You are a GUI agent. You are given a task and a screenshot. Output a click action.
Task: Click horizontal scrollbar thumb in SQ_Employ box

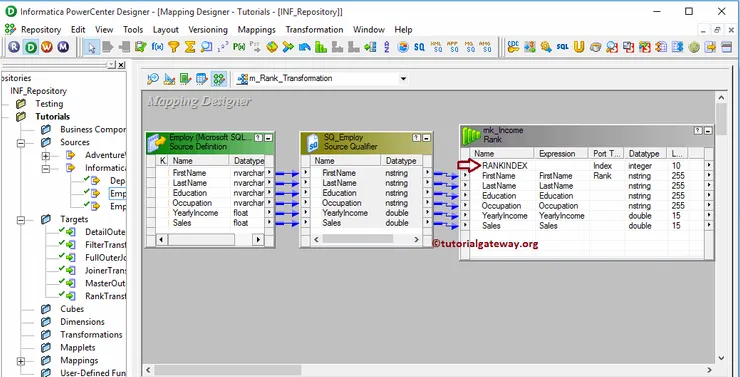pyautogui.click(x=357, y=239)
